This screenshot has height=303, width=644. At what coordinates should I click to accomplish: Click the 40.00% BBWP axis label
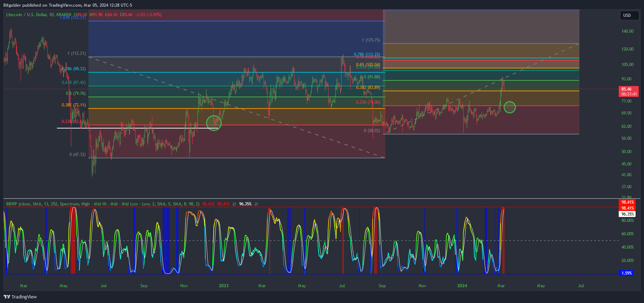point(628,247)
